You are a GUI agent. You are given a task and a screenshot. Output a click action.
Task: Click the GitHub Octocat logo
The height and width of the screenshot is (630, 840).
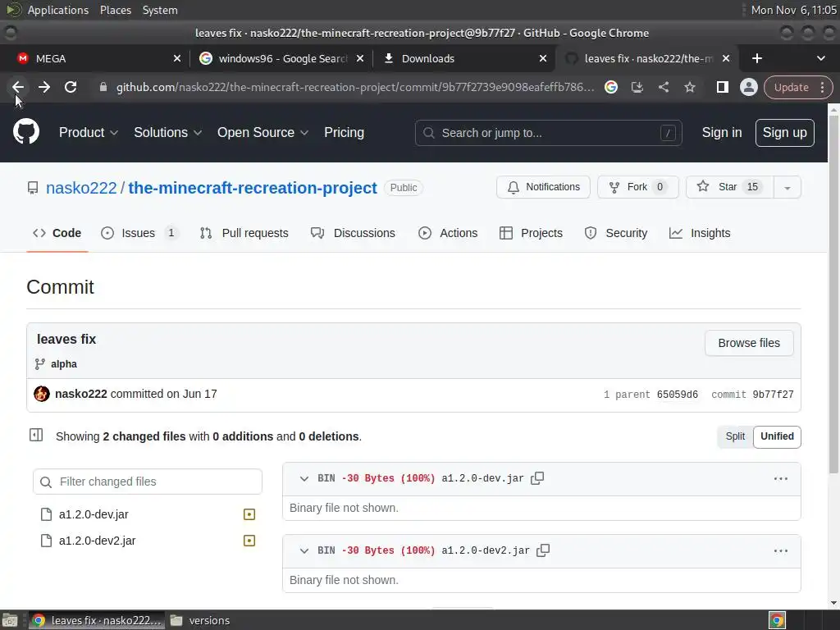[x=26, y=132]
